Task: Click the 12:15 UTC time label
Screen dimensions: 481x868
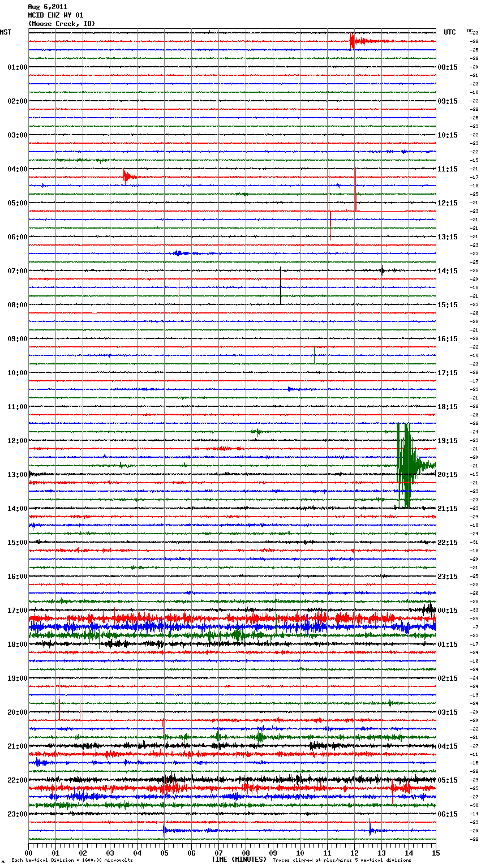Action: 448,203
